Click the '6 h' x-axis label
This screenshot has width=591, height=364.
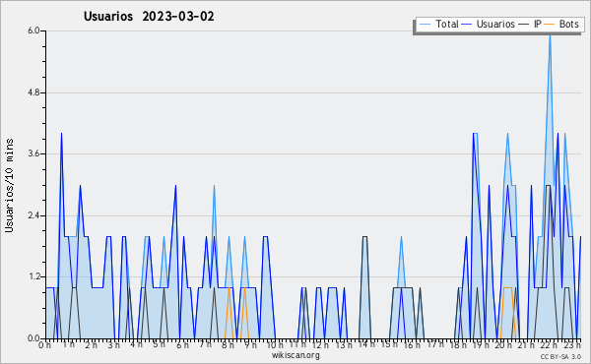click(x=182, y=344)
